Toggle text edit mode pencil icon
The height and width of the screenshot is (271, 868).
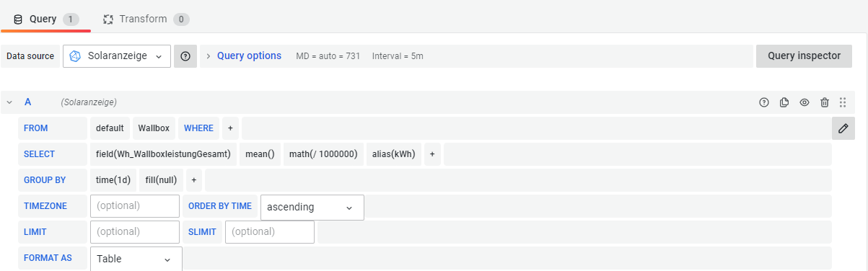coord(843,128)
